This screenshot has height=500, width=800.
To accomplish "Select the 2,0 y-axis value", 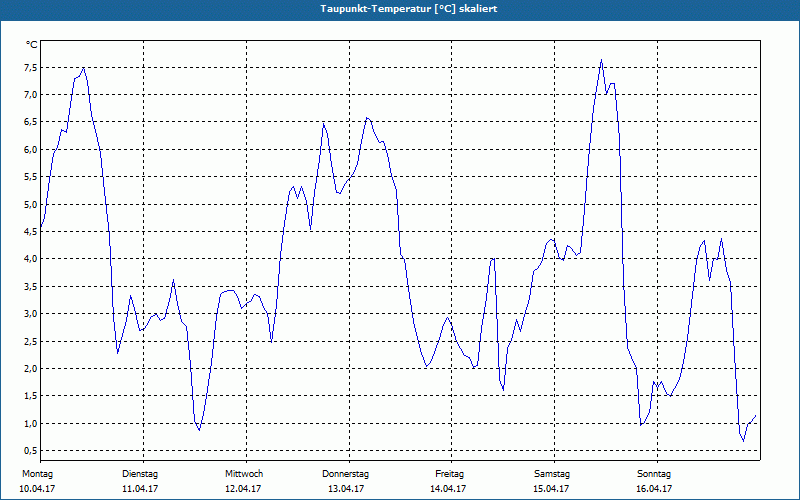I will tap(31, 368).
